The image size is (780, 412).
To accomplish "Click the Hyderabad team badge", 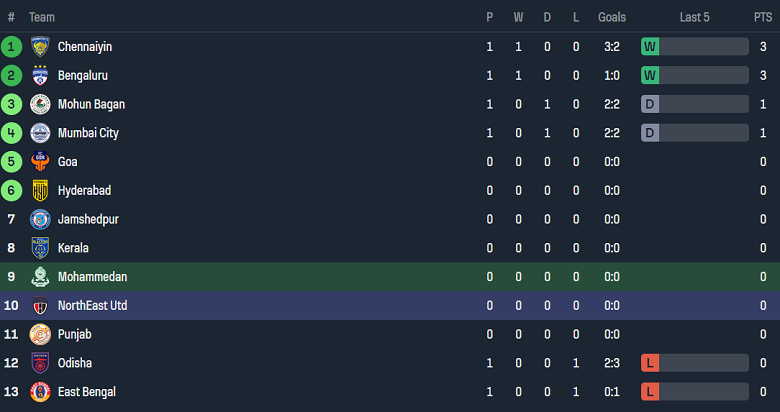I will click(40, 191).
